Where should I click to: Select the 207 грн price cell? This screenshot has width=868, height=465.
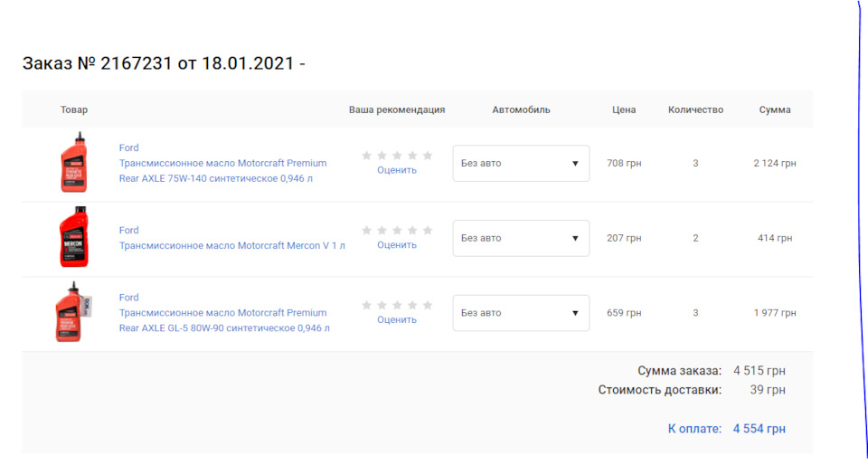[624, 238]
